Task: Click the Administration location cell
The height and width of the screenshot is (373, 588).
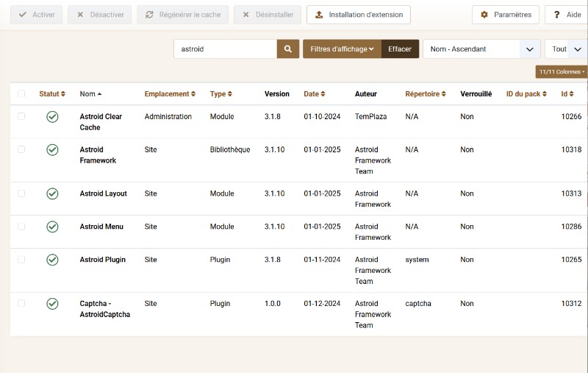Action: 168,117
